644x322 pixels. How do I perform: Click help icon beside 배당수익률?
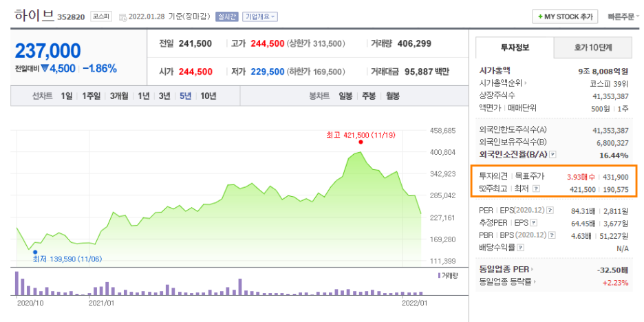(x=520, y=248)
